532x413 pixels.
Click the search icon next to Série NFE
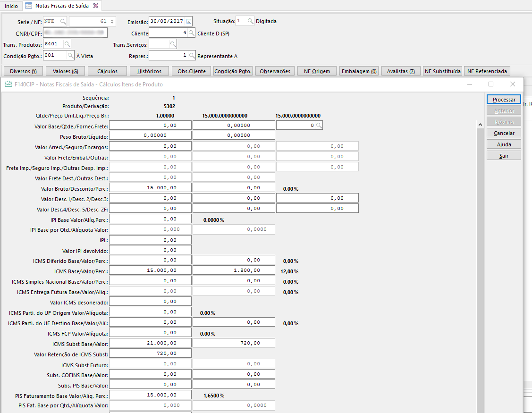[x=63, y=21]
